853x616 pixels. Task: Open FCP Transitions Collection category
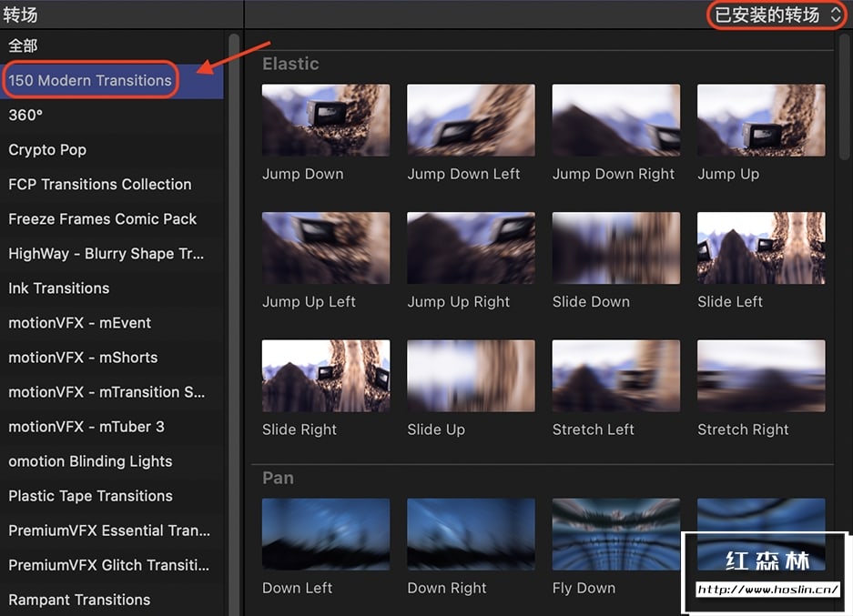pos(112,185)
